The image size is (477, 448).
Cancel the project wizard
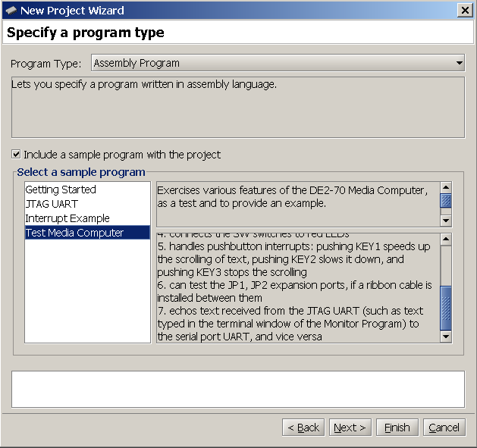coord(444,428)
